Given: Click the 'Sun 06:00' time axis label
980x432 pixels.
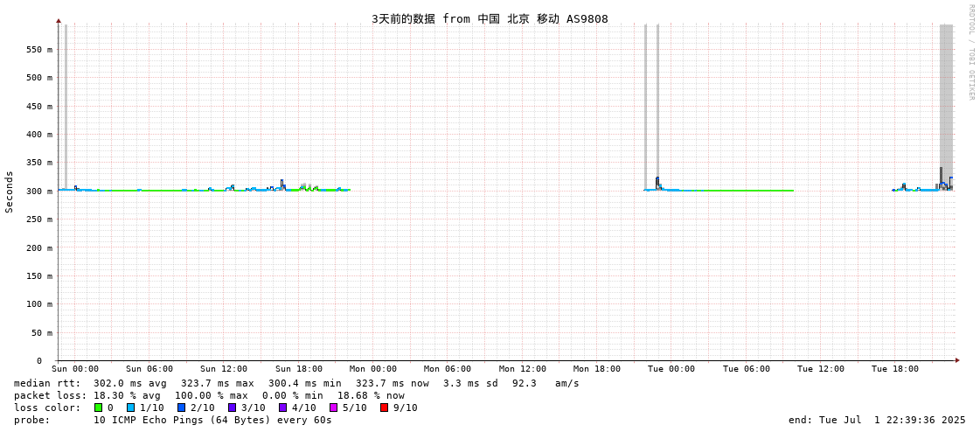Looking at the screenshot, I should click(149, 369).
